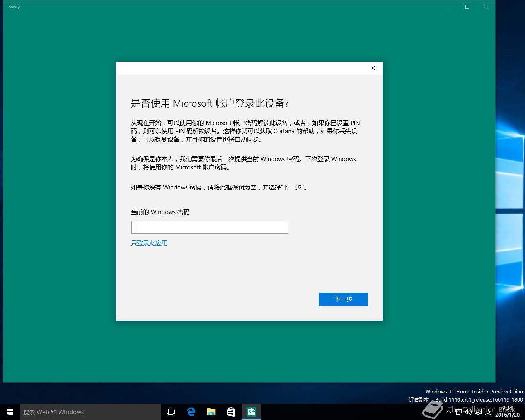Open the Action Center notification icon

[478, 412]
